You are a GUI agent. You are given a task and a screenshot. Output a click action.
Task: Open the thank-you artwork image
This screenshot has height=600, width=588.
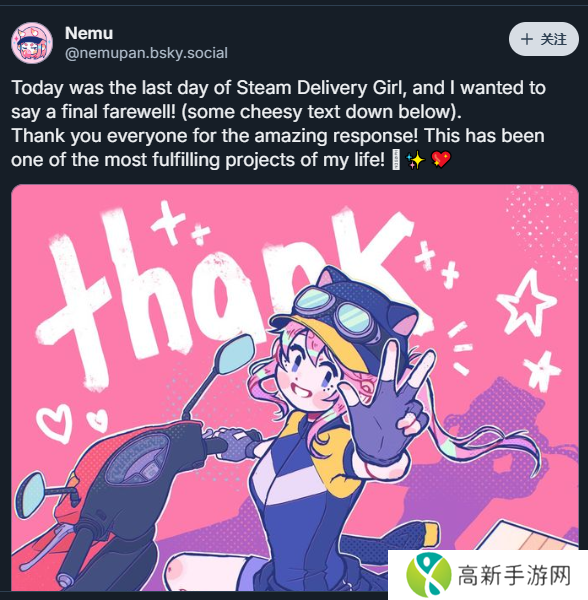[x=295, y=387]
